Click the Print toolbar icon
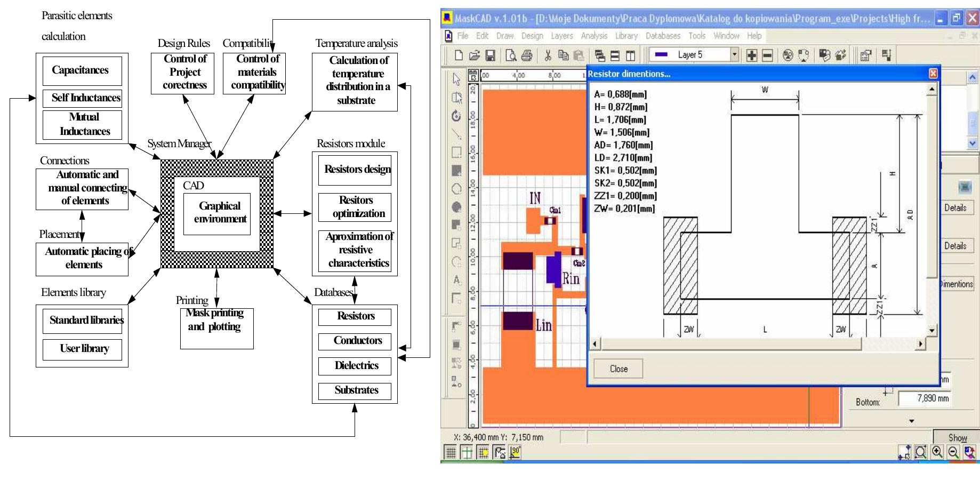This screenshot has height=480, width=980. pyautogui.click(x=526, y=55)
